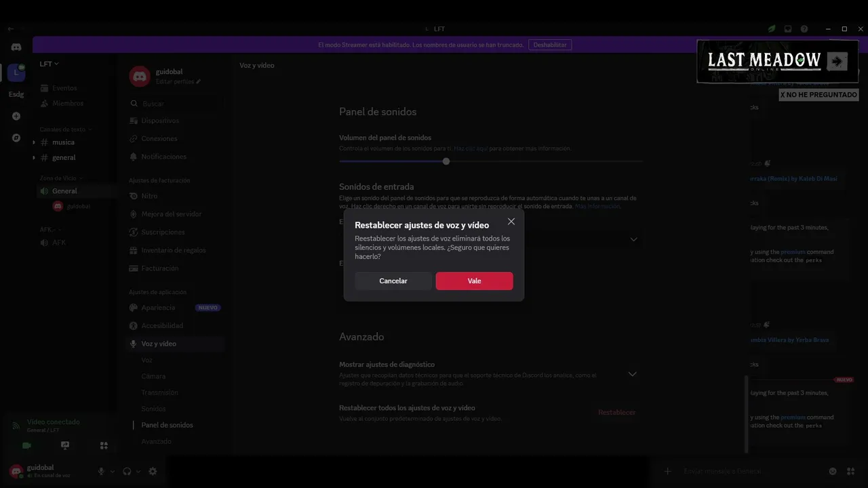Confirm reset with the red Vale button
The height and width of the screenshot is (488, 868).
tap(474, 281)
